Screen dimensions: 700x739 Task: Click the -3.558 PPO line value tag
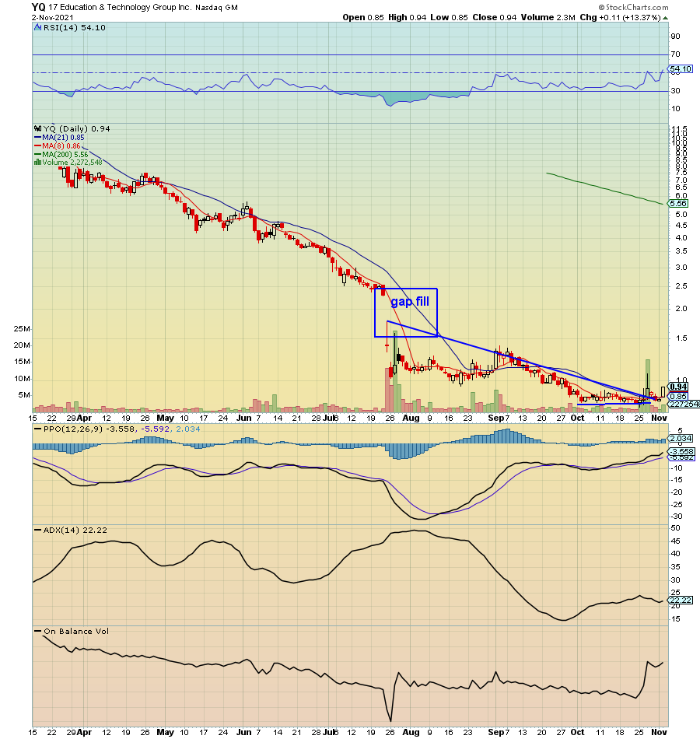681,451
